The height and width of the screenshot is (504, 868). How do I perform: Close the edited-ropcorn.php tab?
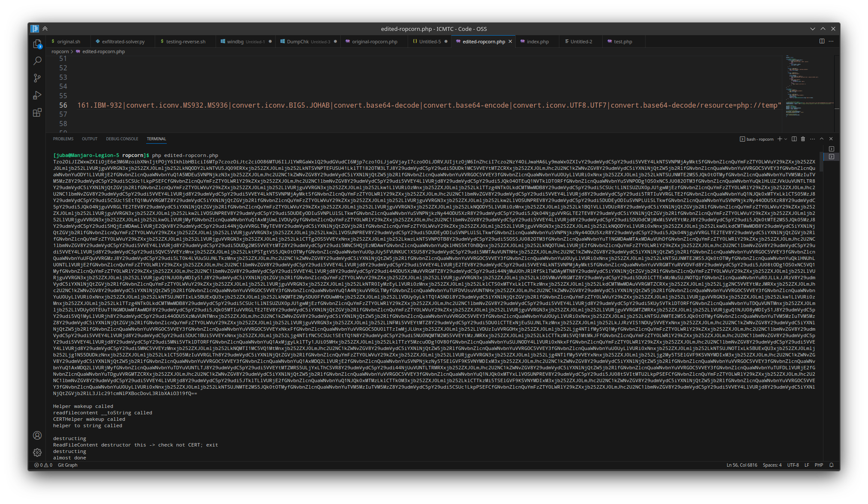(x=510, y=42)
